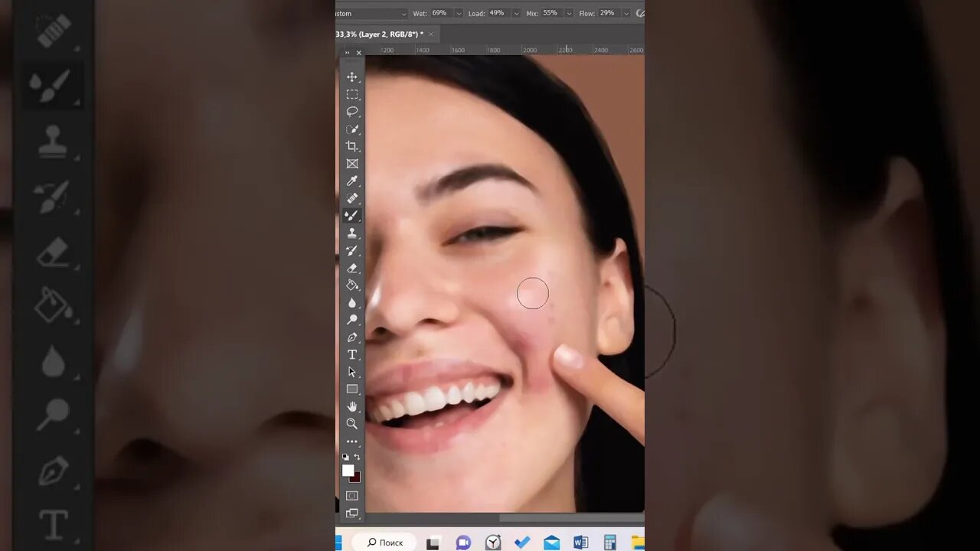Image resolution: width=980 pixels, height=551 pixels.
Task: Click the Flow value field showing 29%
Action: [609, 14]
